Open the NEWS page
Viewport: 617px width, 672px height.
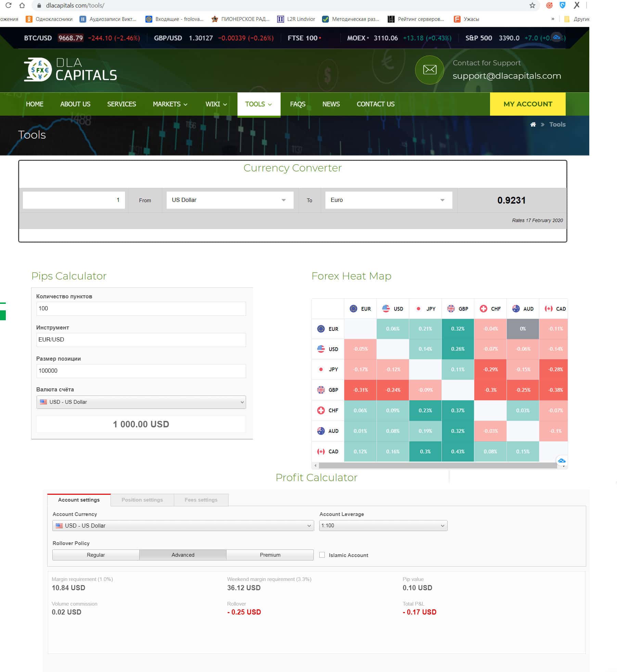point(331,104)
